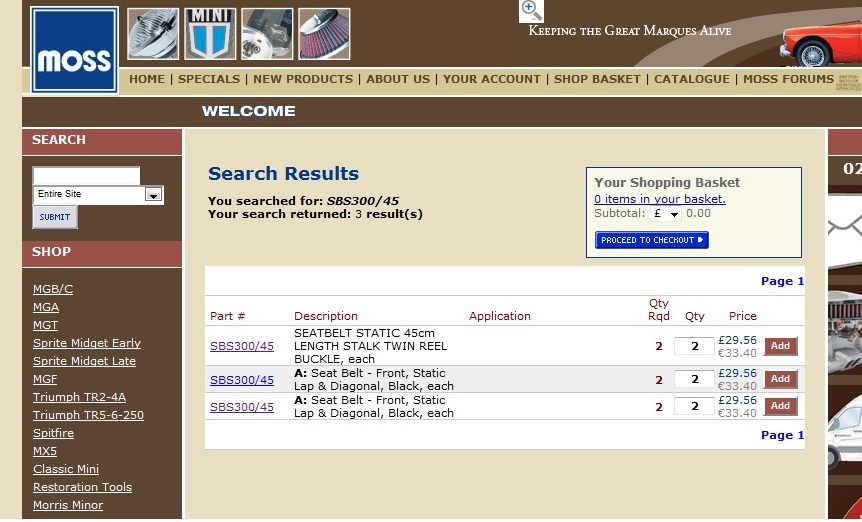862x522 pixels.
Task: Click the Application column header
Action: click(x=500, y=316)
